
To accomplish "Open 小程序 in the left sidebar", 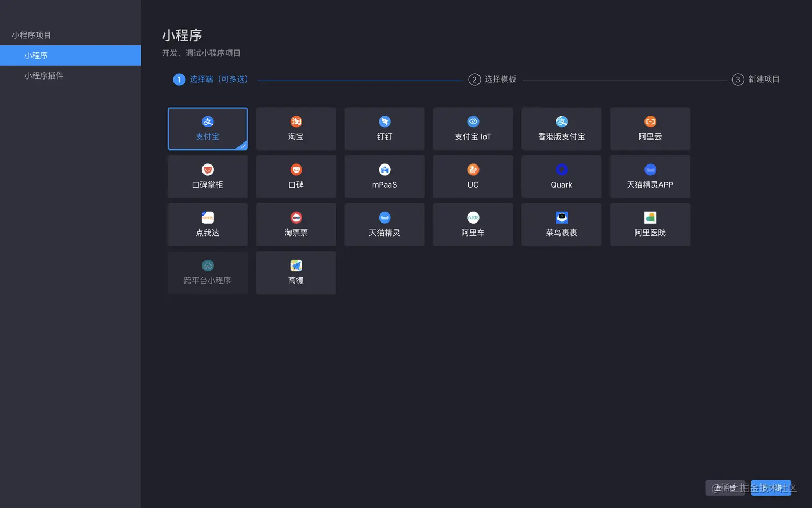I will coord(70,55).
